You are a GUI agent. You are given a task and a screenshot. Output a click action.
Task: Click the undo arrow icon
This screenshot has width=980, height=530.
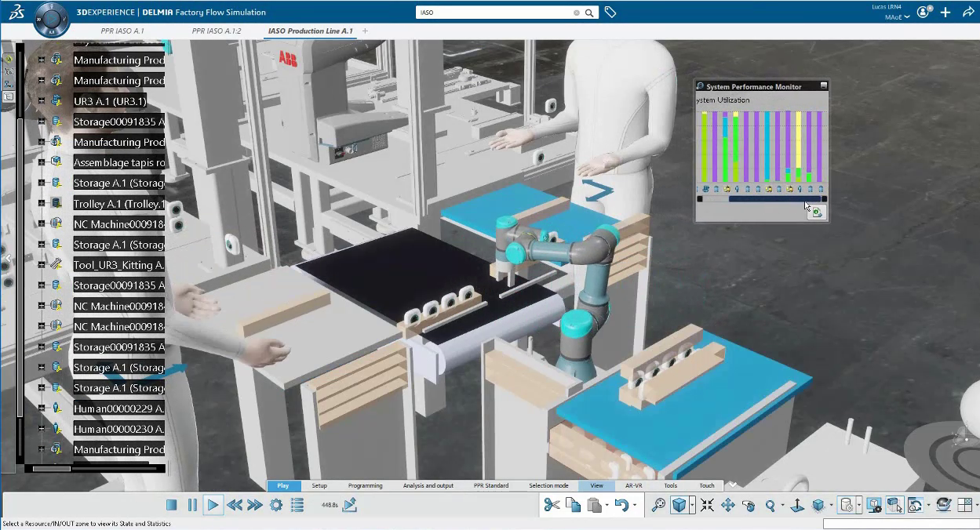(621, 506)
